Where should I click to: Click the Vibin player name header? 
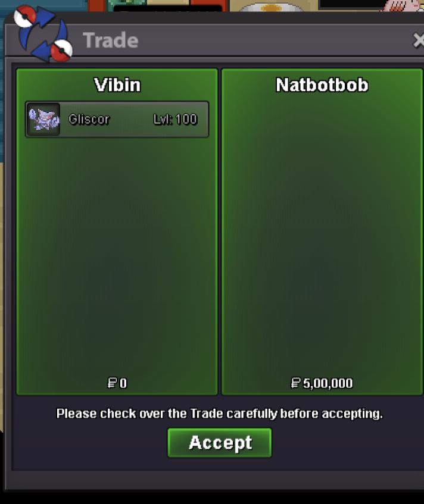[x=117, y=85]
